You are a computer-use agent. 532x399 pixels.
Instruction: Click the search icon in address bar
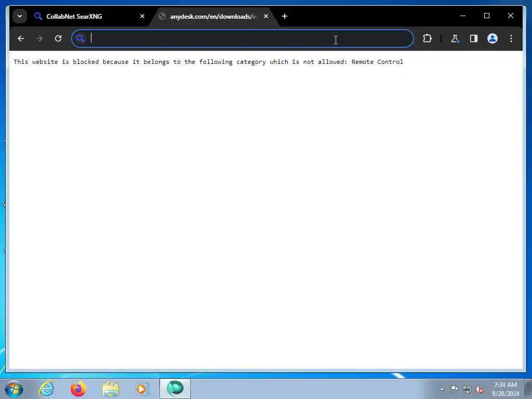coord(80,38)
